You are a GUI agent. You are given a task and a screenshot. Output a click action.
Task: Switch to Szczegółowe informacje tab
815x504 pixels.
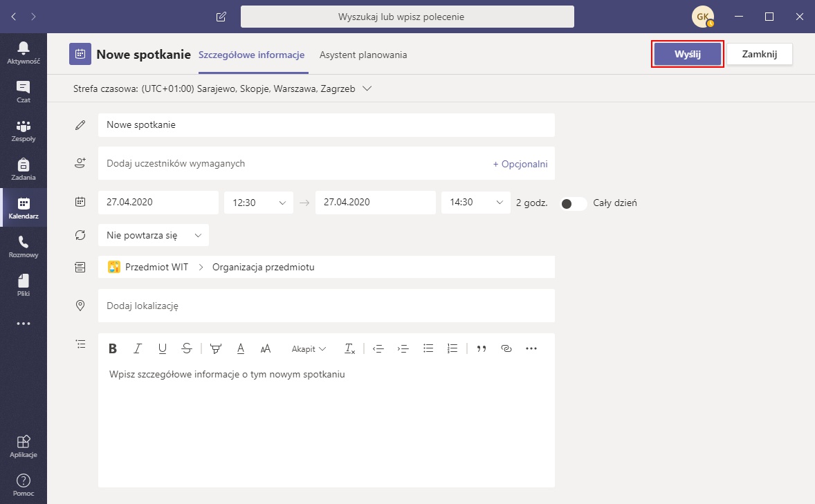click(252, 55)
